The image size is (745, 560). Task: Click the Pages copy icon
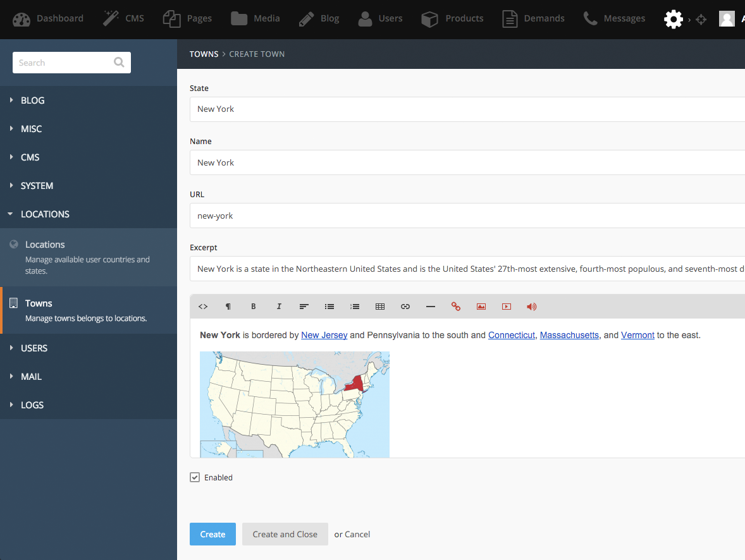(172, 19)
